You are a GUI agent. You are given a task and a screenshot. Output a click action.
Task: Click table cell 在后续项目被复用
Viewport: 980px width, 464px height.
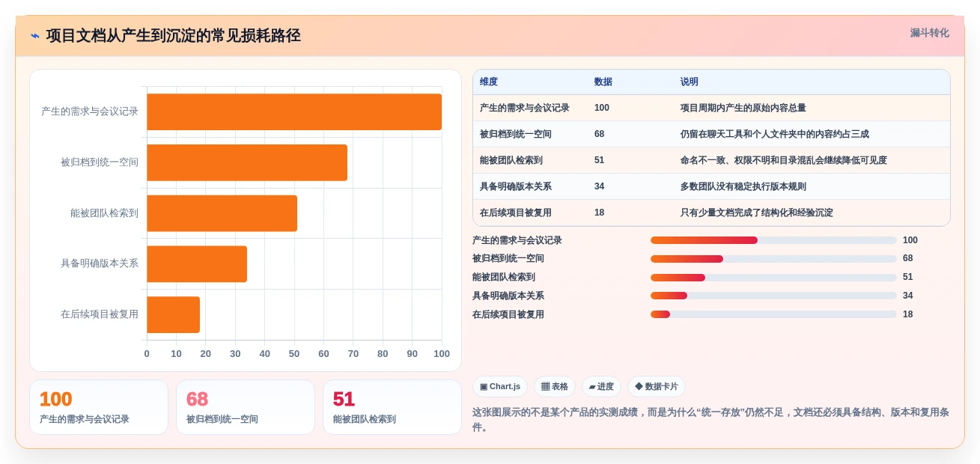(x=516, y=213)
